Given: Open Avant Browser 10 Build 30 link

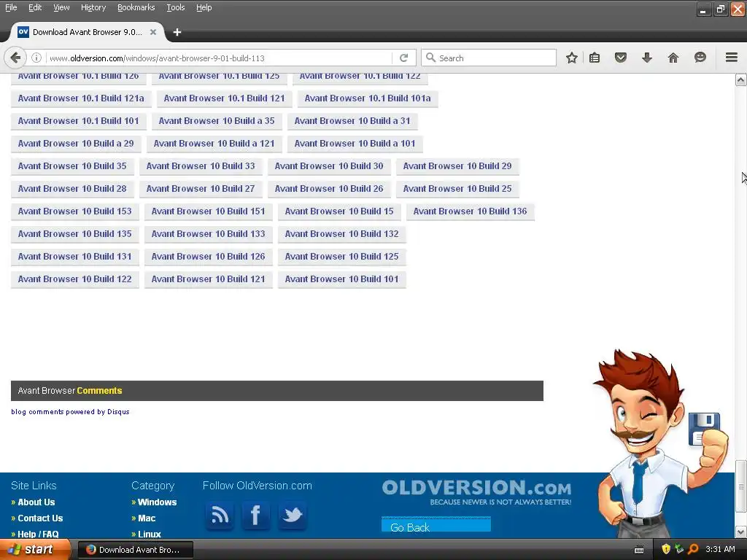Looking at the screenshot, I should click(x=329, y=166).
